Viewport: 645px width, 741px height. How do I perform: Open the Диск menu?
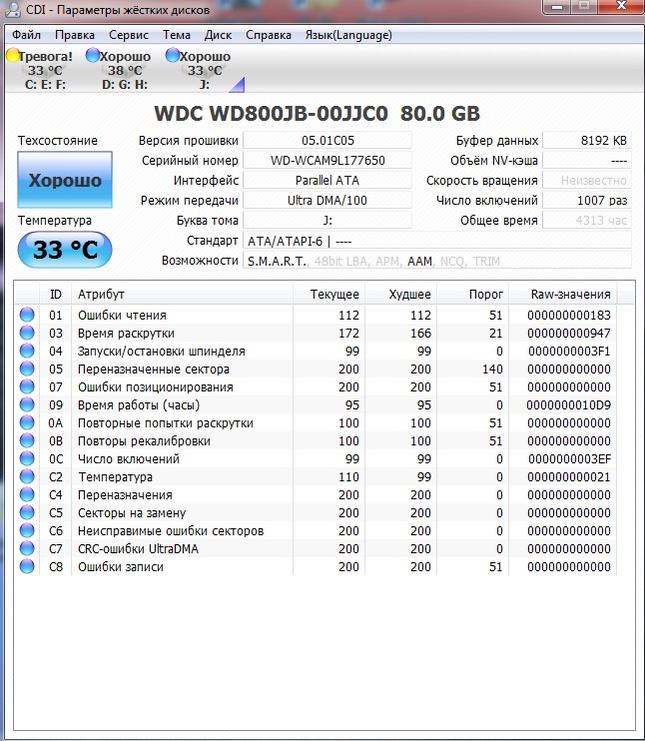[218, 35]
